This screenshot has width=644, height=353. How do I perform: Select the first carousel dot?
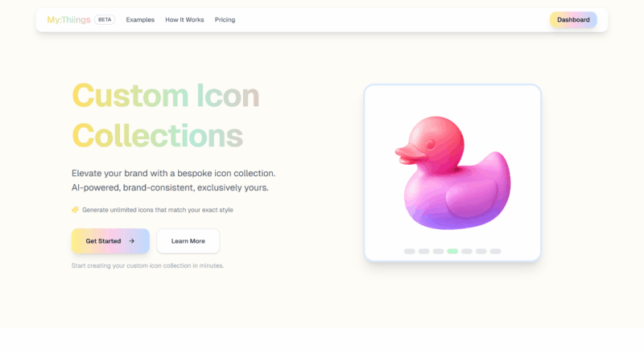tap(410, 251)
